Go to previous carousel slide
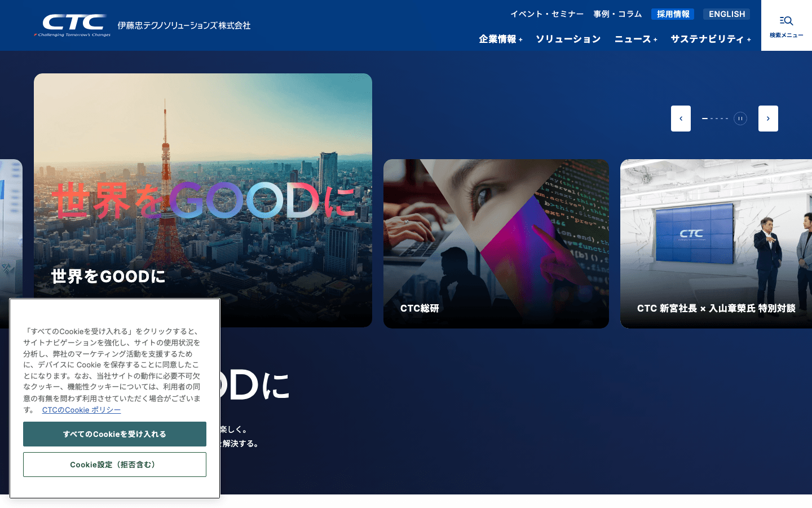Viewport: 812px width, 508px height. point(681,119)
